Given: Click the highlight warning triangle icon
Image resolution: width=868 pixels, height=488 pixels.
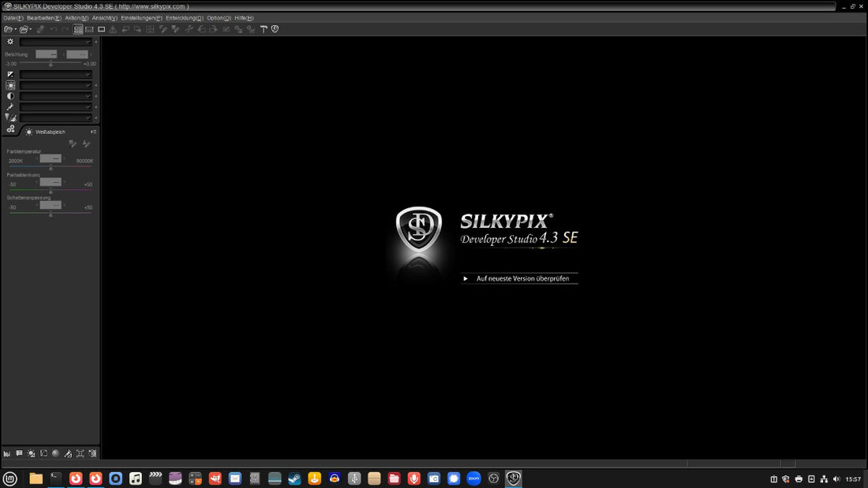Looking at the screenshot, I should (x=113, y=29).
